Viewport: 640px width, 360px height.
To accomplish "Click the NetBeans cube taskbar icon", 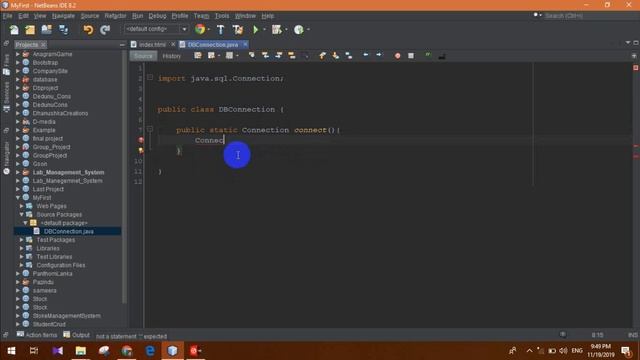I will coord(173,351).
